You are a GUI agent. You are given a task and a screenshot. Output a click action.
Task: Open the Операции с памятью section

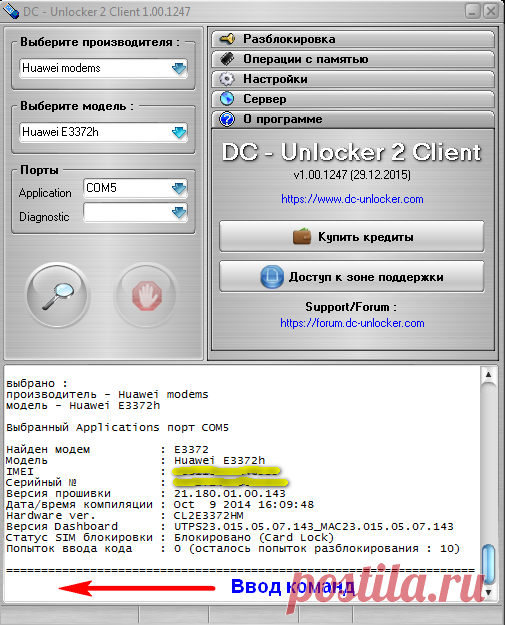(x=353, y=59)
